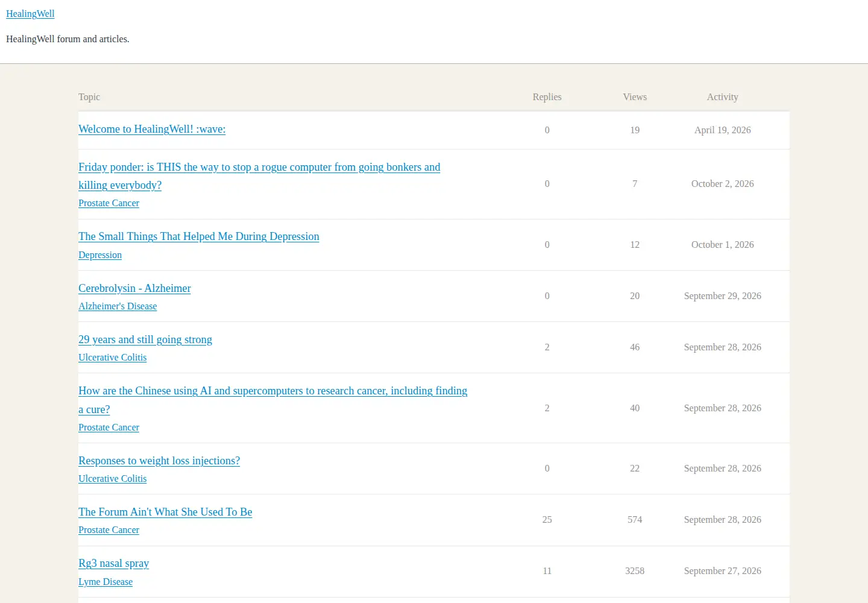Open the 'Welcome to HealingWell! :wave:' topic

tap(152, 129)
